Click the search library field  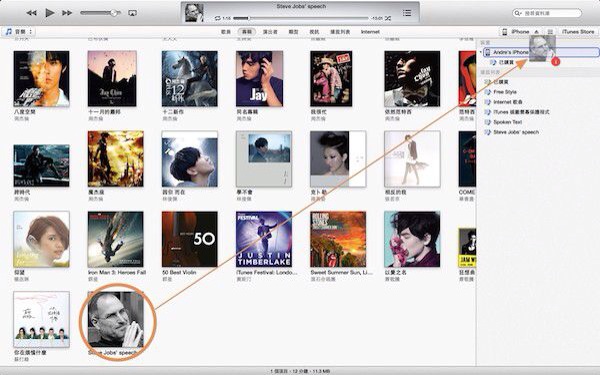[x=547, y=13]
